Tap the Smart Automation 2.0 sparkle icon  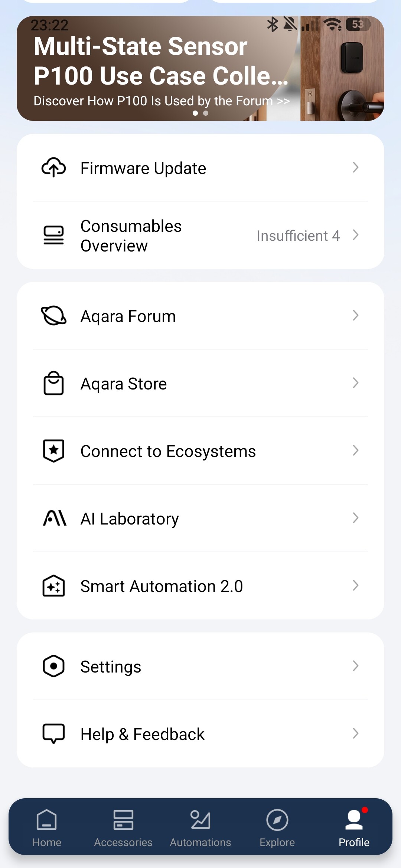[53, 586]
